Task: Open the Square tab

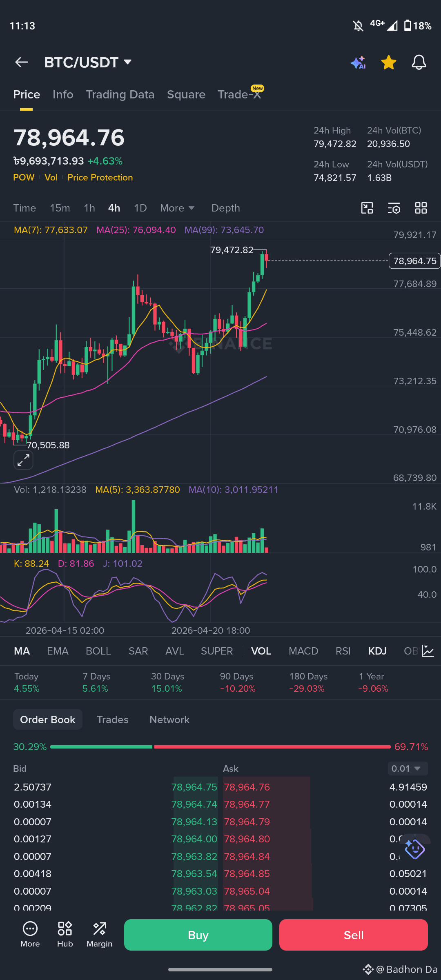Action: coord(186,94)
